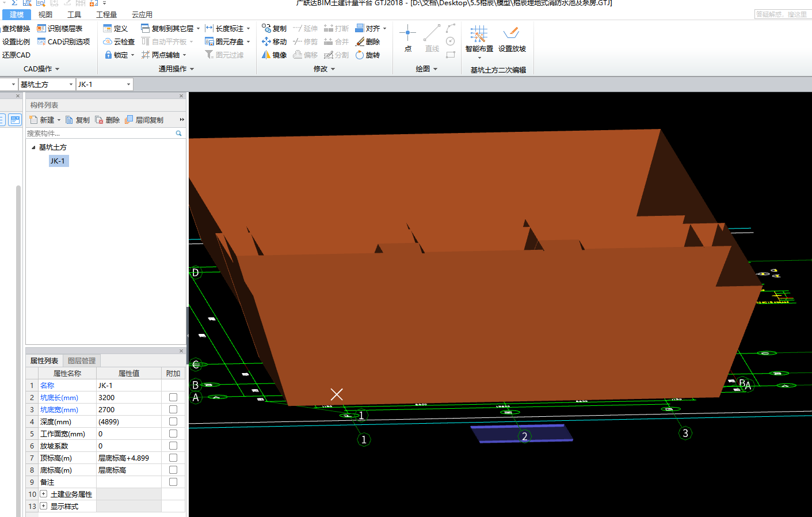Image resolution: width=812 pixels, height=517 pixels.
Task: Click the 删除 tool in modify group
Action: pyautogui.click(x=367, y=41)
